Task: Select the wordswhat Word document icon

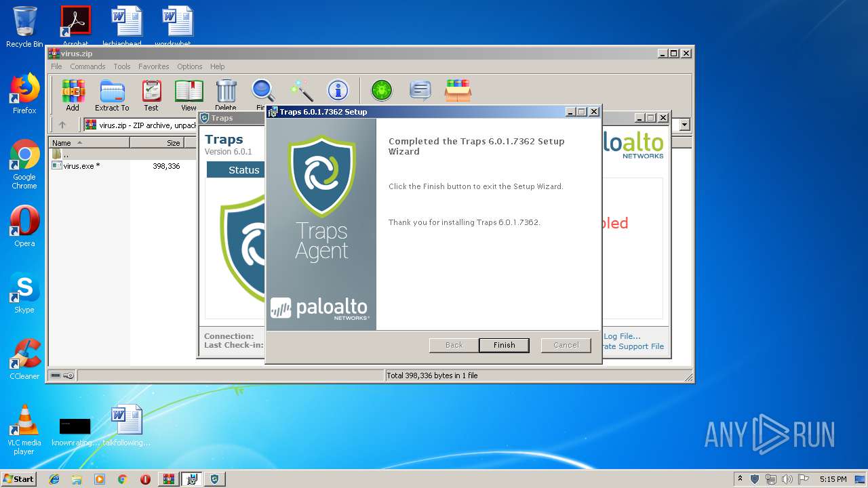Action: [x=178, y=27]
